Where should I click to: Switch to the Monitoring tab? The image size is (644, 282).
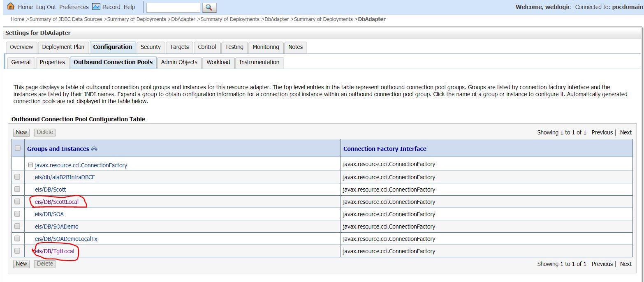(265, 47)
